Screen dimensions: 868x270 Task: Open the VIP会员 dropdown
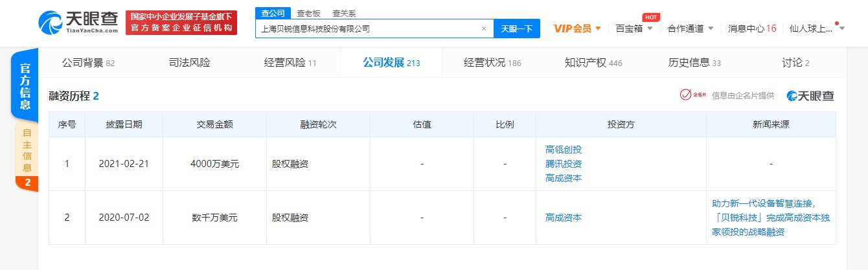(577, 28)
